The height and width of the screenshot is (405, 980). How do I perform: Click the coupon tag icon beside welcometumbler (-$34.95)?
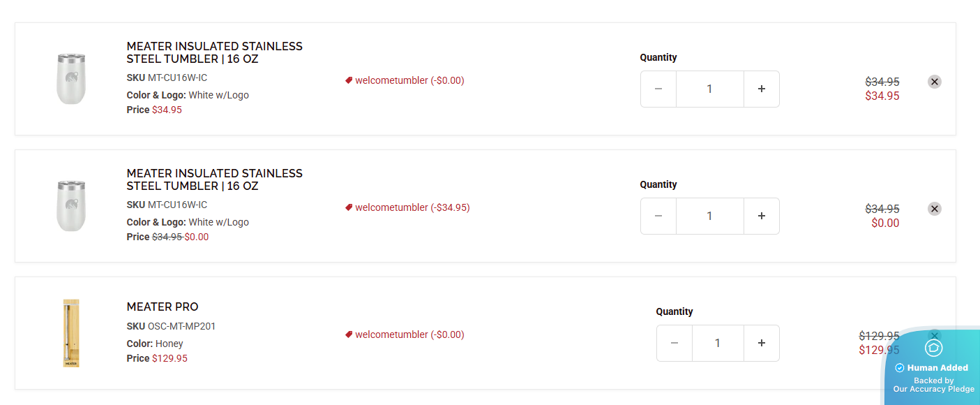coord(349,207)
